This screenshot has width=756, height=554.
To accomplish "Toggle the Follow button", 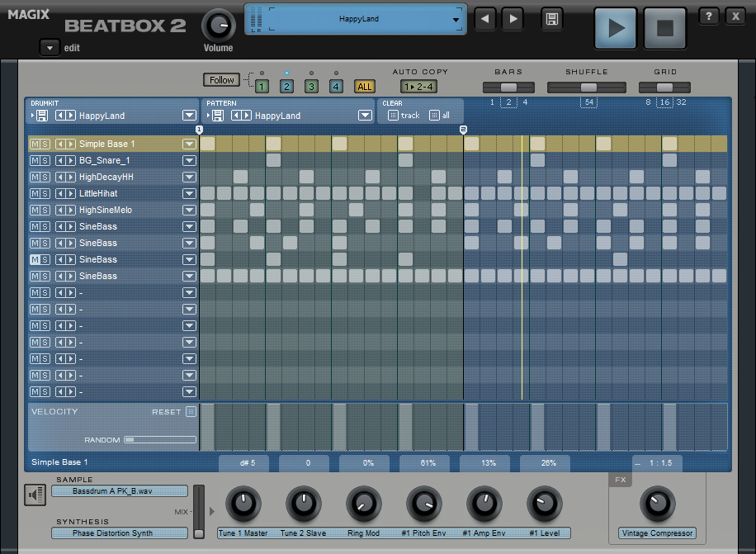I will pos(221,80).
